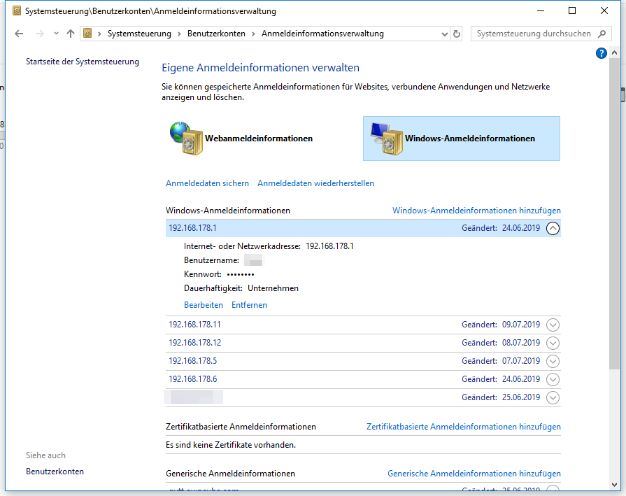
Task: Click the search magnifier icon
Action: (602, 34)
